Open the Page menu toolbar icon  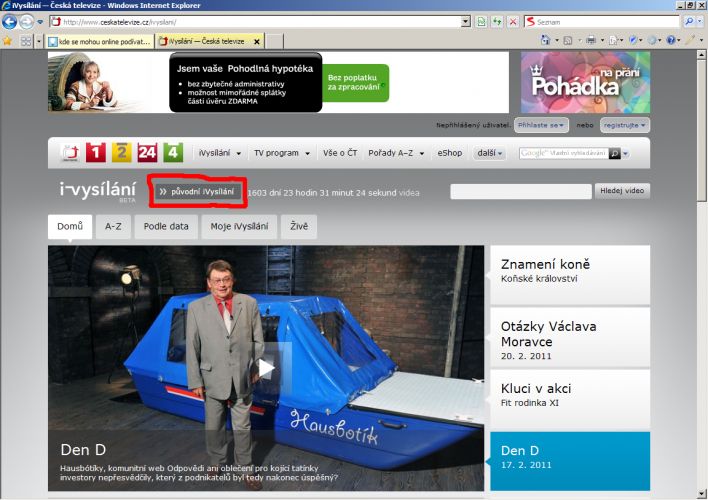pyautogui.click(x=613, y=40)
